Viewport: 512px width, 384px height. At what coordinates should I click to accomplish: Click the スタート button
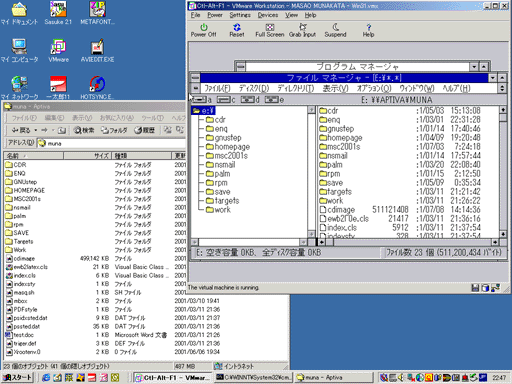17,377
